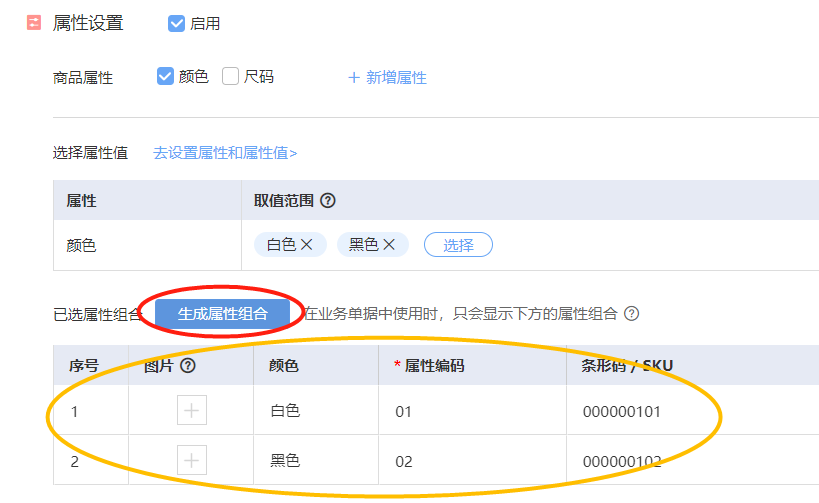Click sequence number 2 cell
This screenshot has width=819, height=503.
pyautogui.click(x=91, y=461)
